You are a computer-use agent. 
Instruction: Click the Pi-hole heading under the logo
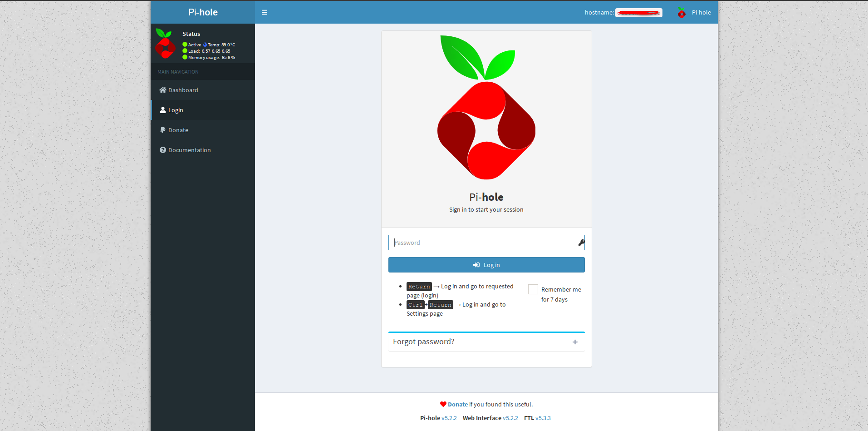[x=486, y=197]
